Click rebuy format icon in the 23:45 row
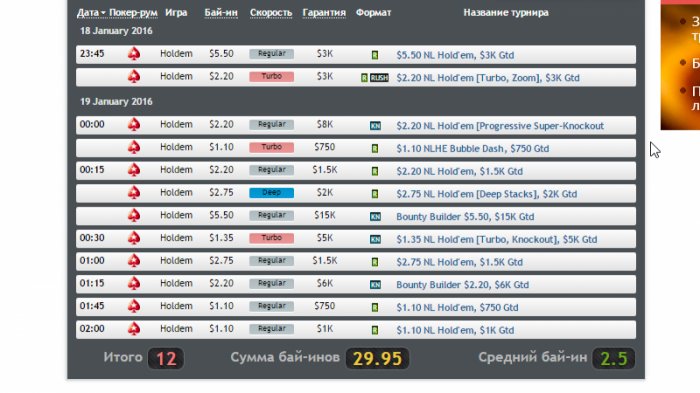Image resolution: width=700 pixels, height=393 pixels. tap(375, 55)
